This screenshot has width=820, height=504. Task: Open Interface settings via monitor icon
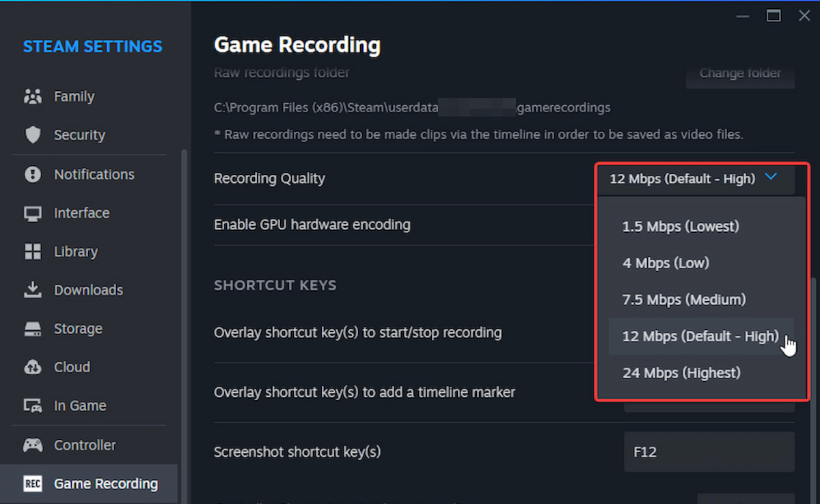[32, 213]
